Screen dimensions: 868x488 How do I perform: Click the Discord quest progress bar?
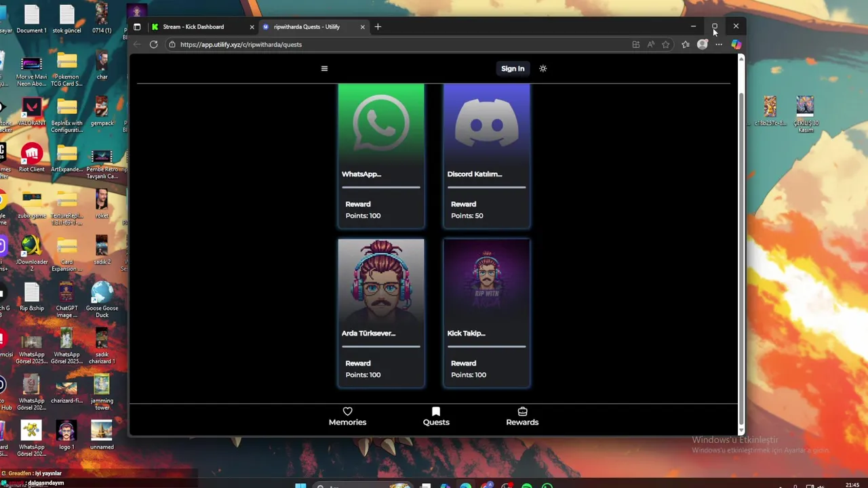pyautogui.click(x=486, y=187)
